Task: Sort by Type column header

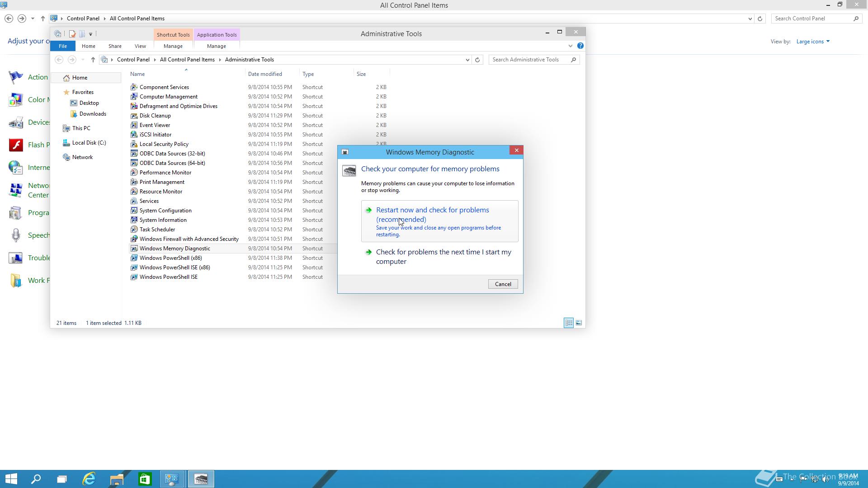Action: 326,74
